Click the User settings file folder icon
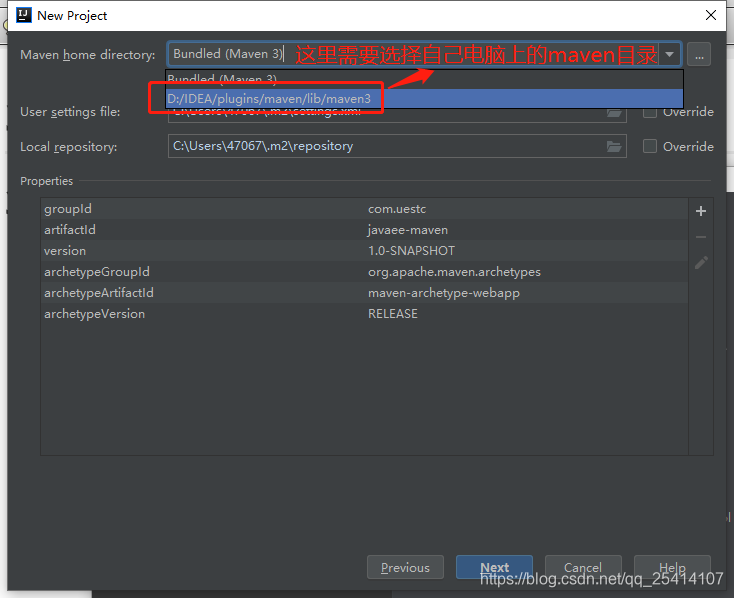734x598 pixels. tap(614, 113)
